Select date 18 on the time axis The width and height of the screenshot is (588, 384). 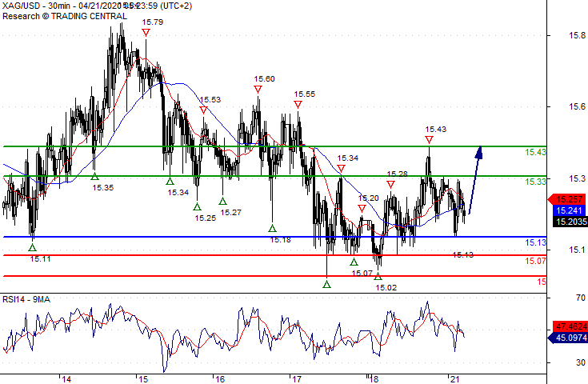pyautogui.click(x=374, y=379)
